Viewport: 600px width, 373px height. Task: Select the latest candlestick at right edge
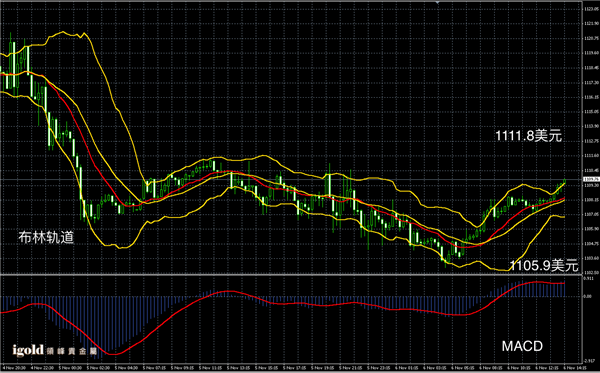564,182
